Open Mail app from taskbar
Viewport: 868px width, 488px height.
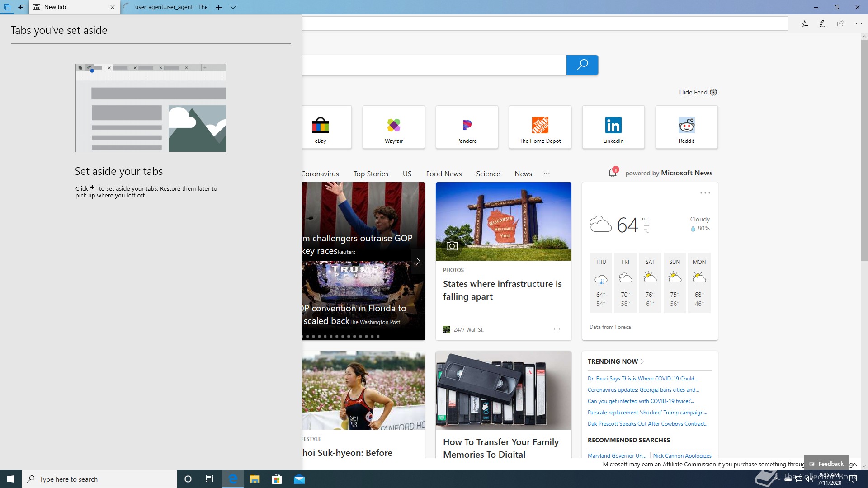point(299,479)
